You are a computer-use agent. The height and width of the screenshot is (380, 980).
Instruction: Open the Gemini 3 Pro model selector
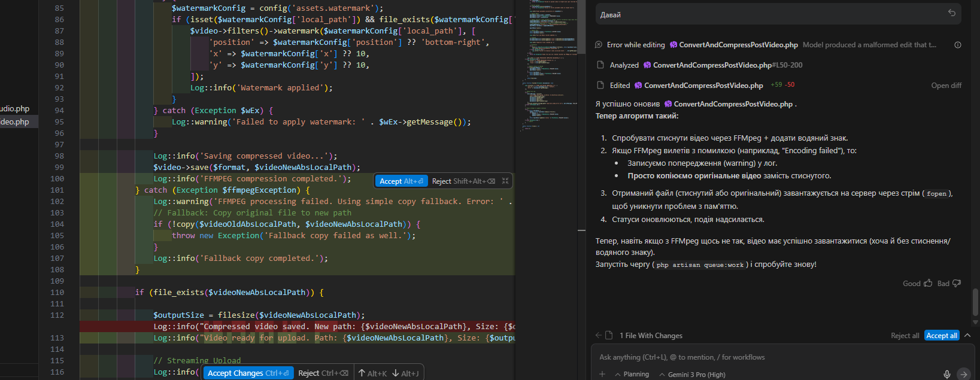coord(692,374)
